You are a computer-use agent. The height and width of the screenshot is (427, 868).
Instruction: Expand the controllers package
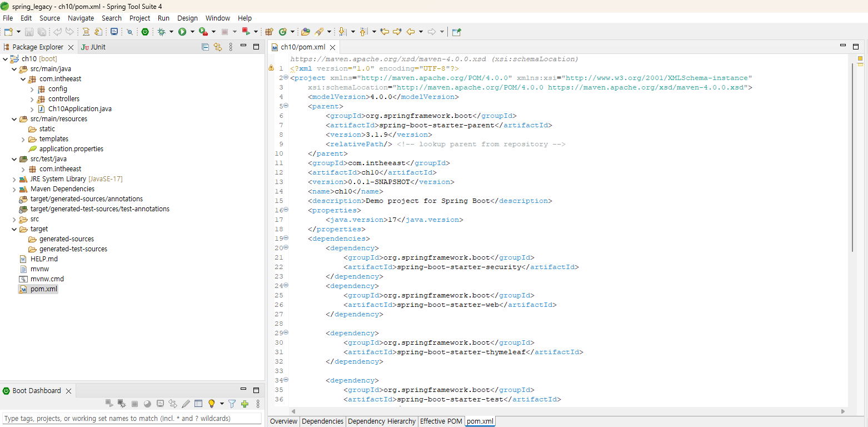coord(32,99)
